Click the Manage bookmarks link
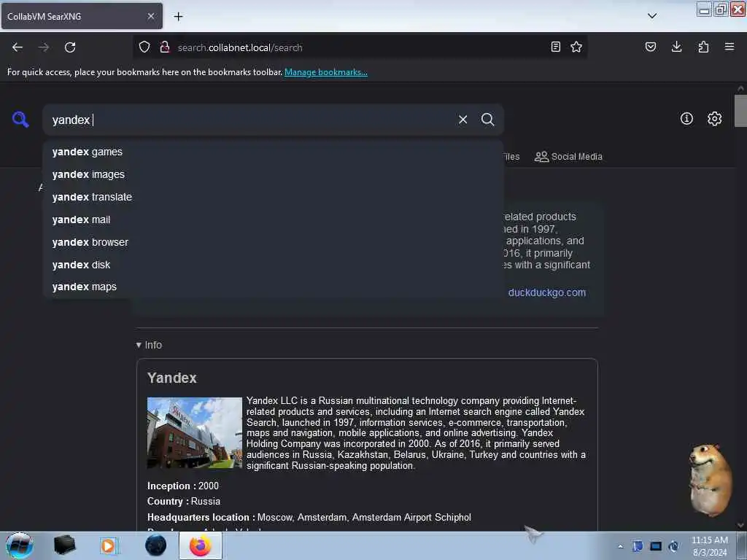The image size is (747, 560). point(326,72)
